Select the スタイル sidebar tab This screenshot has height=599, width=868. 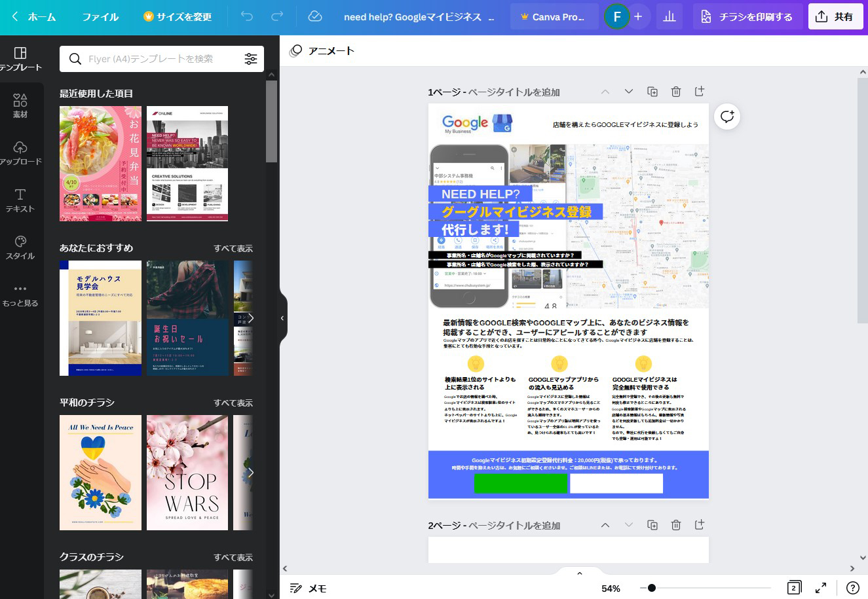click(x=21, y=247)
